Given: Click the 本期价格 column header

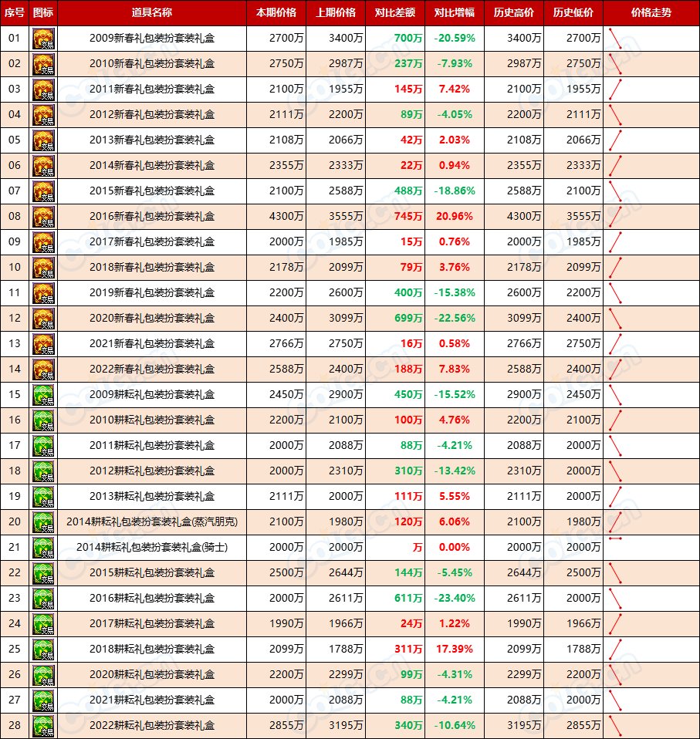Looking at the screenshot, I should tap(276, 13).
